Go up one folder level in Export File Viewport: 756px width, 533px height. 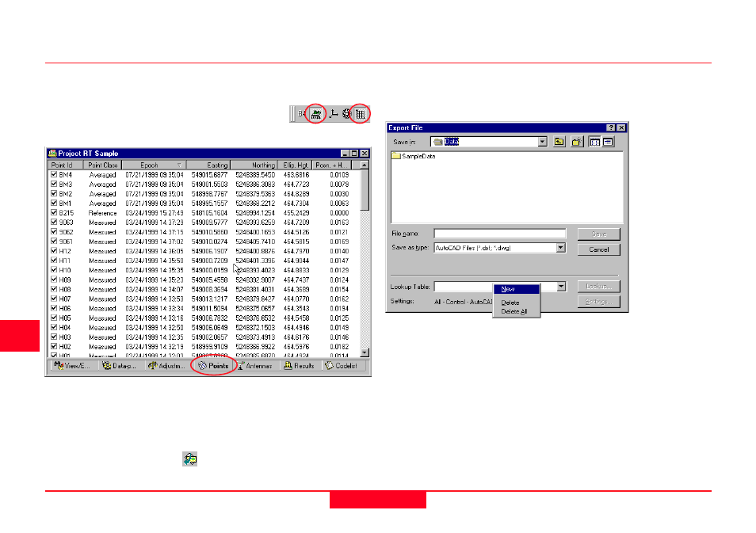[x=559, y=142]
